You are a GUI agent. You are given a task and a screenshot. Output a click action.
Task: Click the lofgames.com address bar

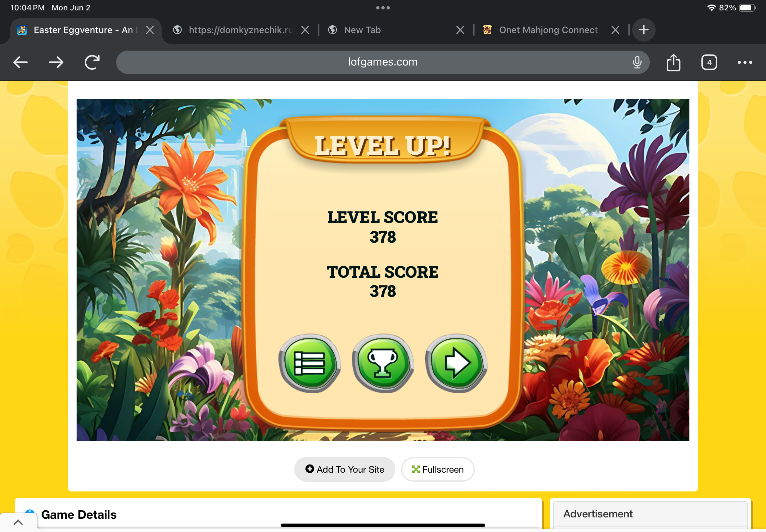coord(383,62)
